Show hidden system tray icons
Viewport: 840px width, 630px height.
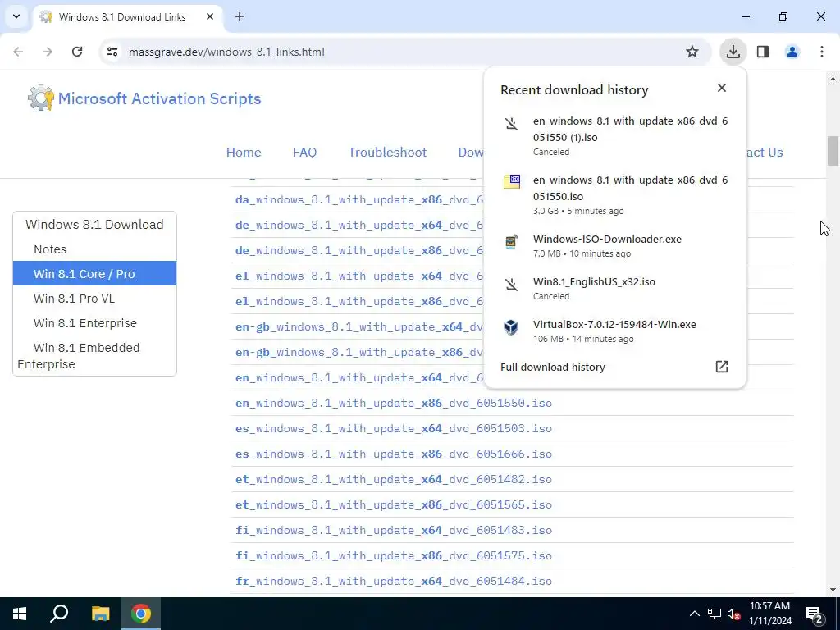pos(694,614)
